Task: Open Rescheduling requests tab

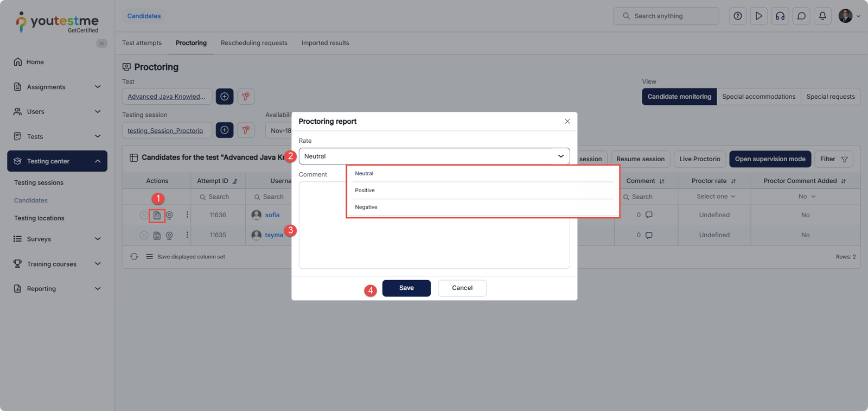Action: 254,43
